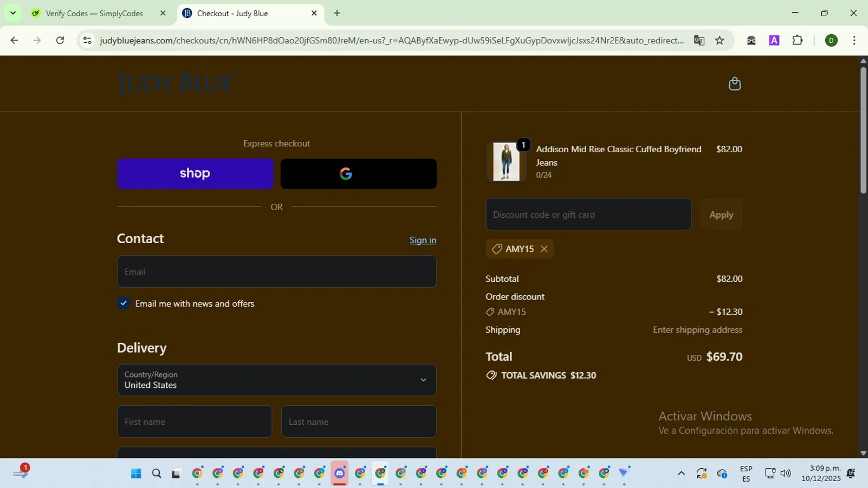Screen dimensions: 868x488
Task: Uncheck Email me with news and offers
Action: [x=124, y=303]
